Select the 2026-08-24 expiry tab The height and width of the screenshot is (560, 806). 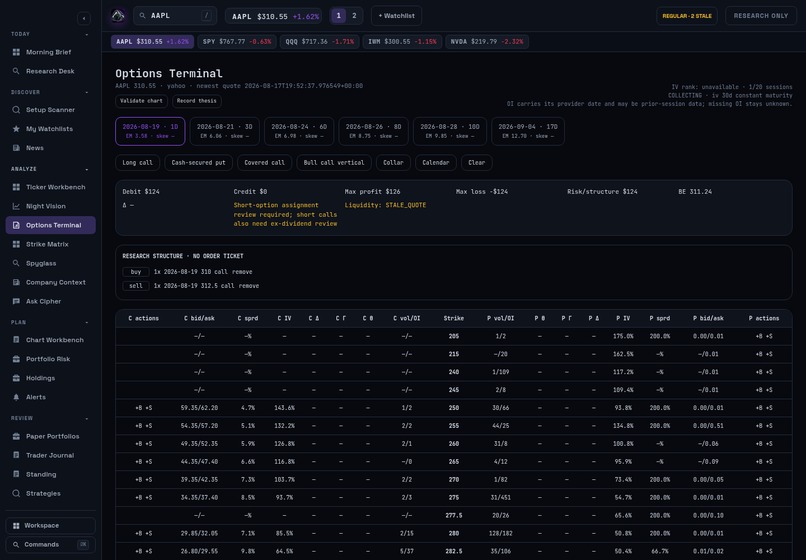pos(299,131)
